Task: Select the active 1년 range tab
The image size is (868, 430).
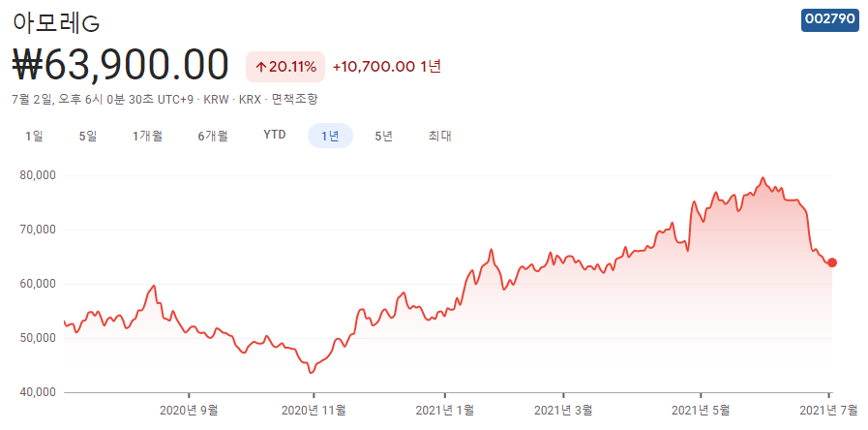Action: tap(331, 136)
